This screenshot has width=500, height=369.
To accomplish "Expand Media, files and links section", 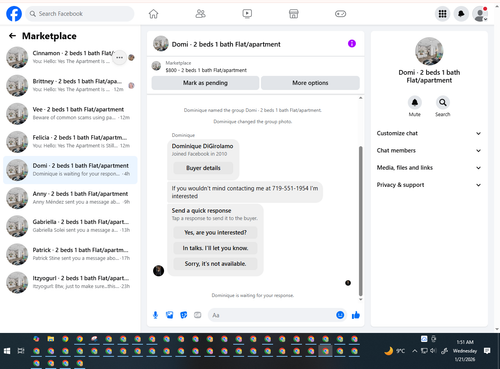I will (x=429, y=168).
